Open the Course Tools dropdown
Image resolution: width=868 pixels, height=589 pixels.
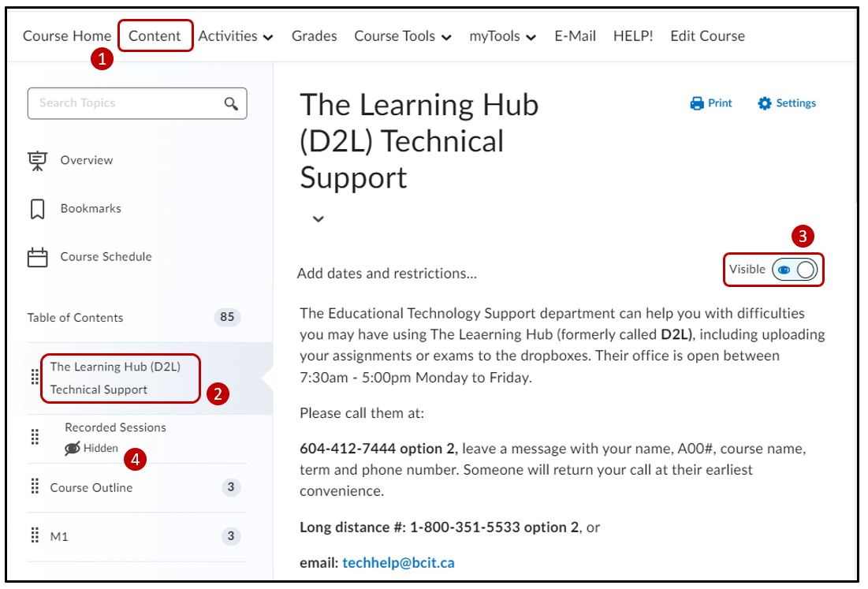pos(403,36)
